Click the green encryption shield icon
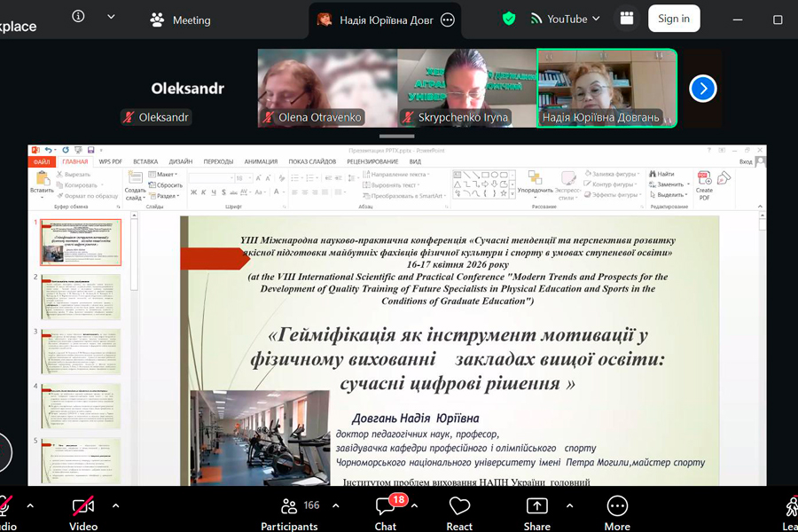Image resolution: width=798 pixels, height=532 pixels. coord(508,19)
